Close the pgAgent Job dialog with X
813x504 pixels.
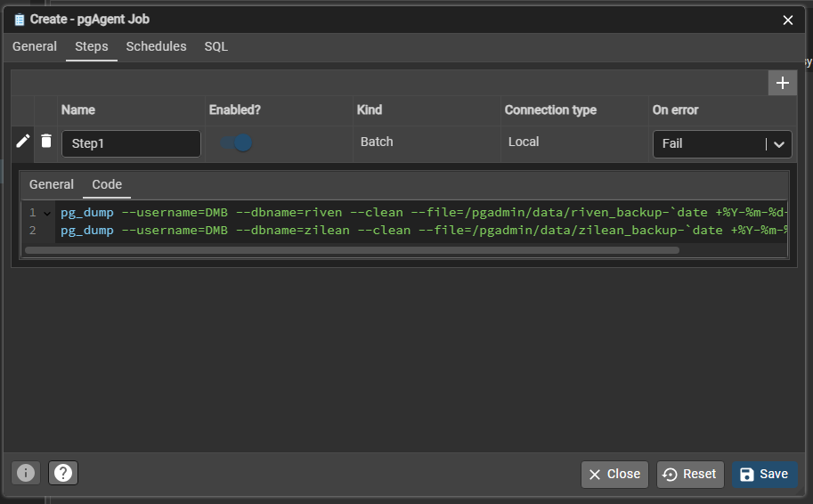coord(787,20)
